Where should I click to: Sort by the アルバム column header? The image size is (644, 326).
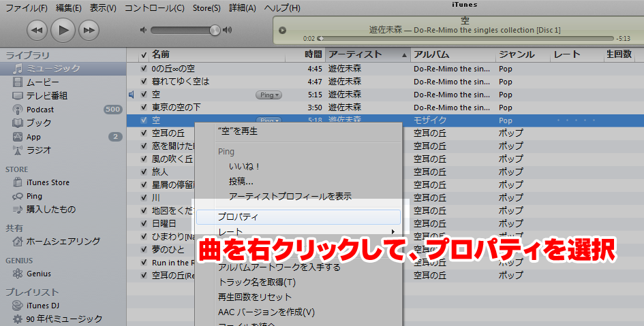[x=453, y=54]
